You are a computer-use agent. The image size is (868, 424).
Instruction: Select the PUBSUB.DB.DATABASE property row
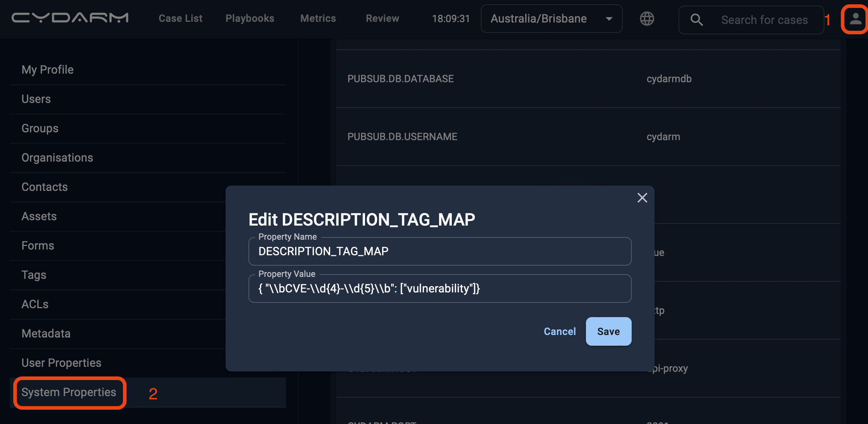click(x=400, y=79)
